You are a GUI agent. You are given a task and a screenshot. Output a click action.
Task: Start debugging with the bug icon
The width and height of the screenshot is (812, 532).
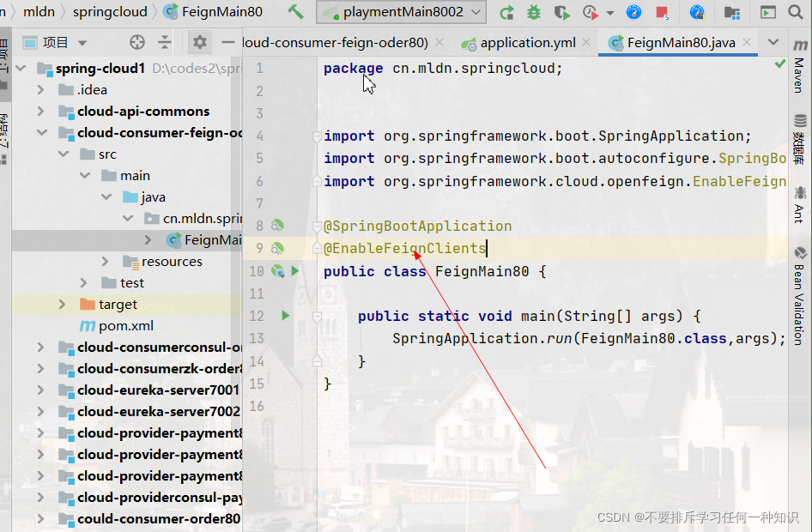(x=533, y=12)
